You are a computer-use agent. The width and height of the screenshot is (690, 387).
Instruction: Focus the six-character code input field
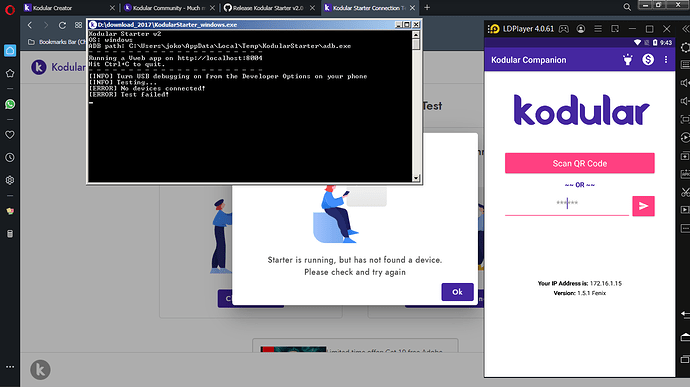(x=567, y=204)
